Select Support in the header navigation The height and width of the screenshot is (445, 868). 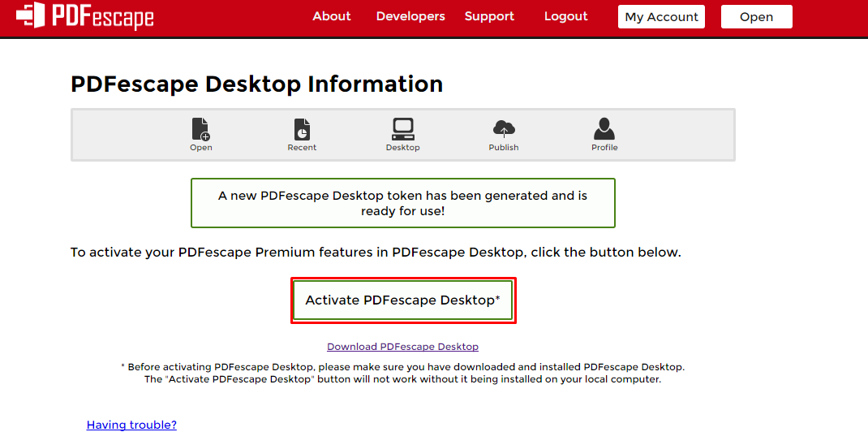(x=489, y=16)
